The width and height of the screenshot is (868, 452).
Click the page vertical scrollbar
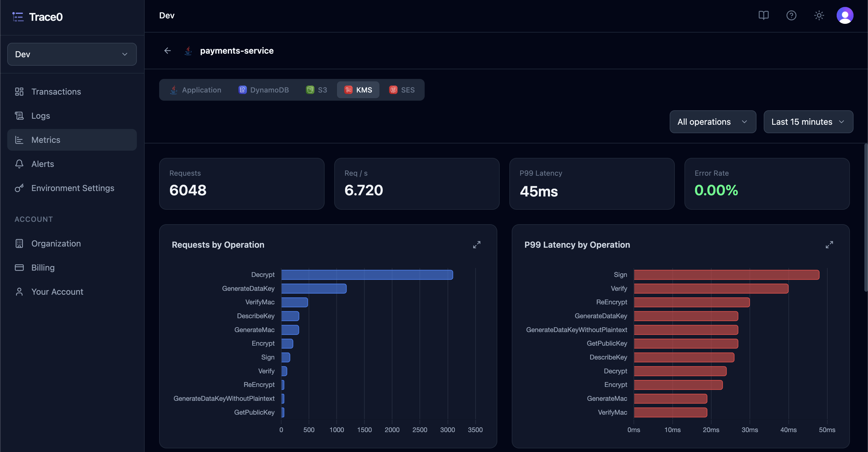pyautogui.click(x=866, y=217)
